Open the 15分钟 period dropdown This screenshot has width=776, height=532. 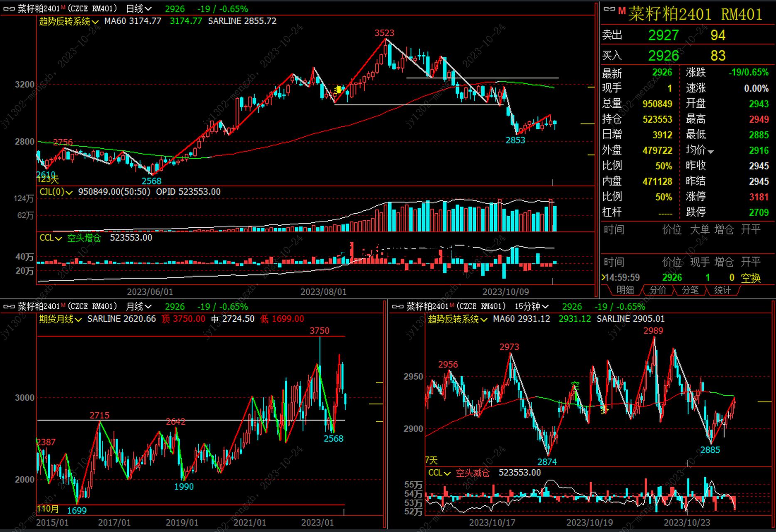point(532,307)
